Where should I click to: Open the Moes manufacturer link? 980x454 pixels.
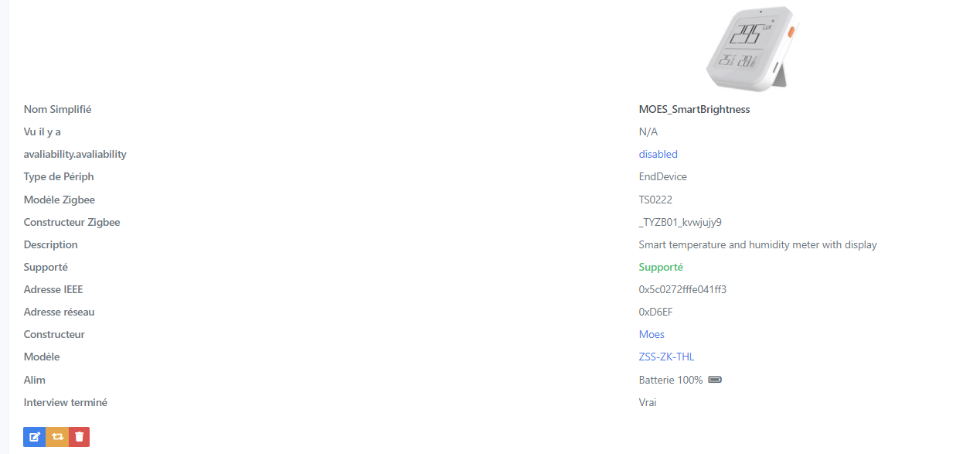coord(652,334)
